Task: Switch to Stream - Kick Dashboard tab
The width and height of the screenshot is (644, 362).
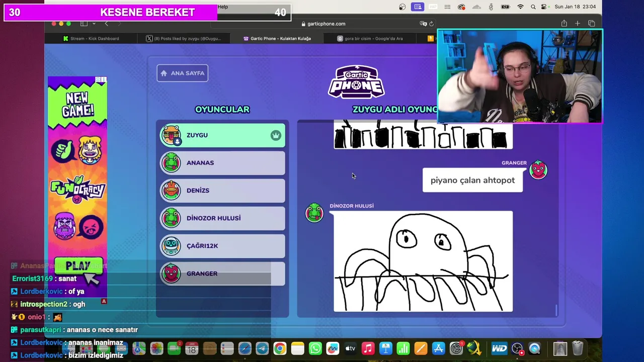Action: 91,38
